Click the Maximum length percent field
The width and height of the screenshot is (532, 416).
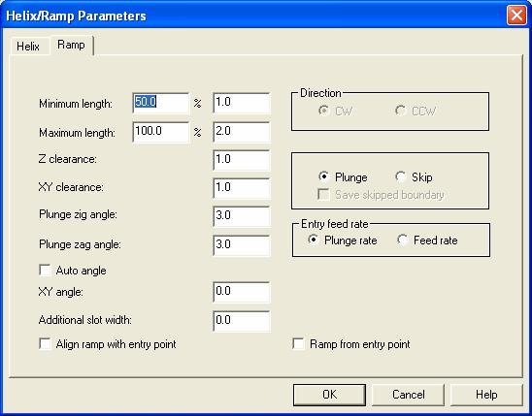click(160, 132)
